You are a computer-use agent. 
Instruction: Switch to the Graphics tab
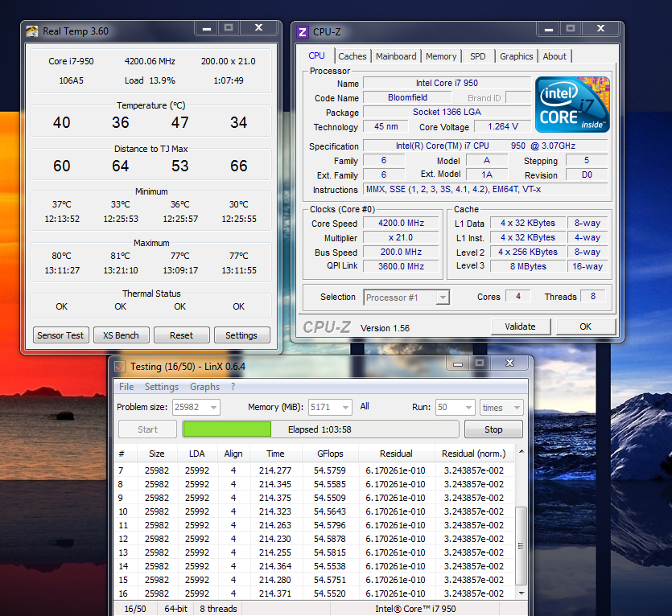point(517,56)
